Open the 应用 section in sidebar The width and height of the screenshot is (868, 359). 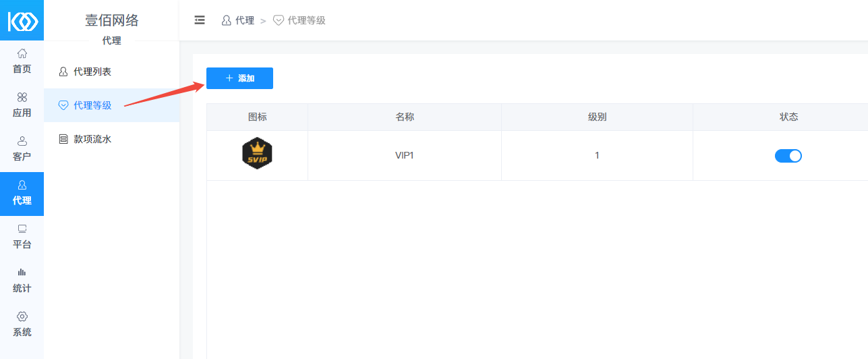(22, 105)
